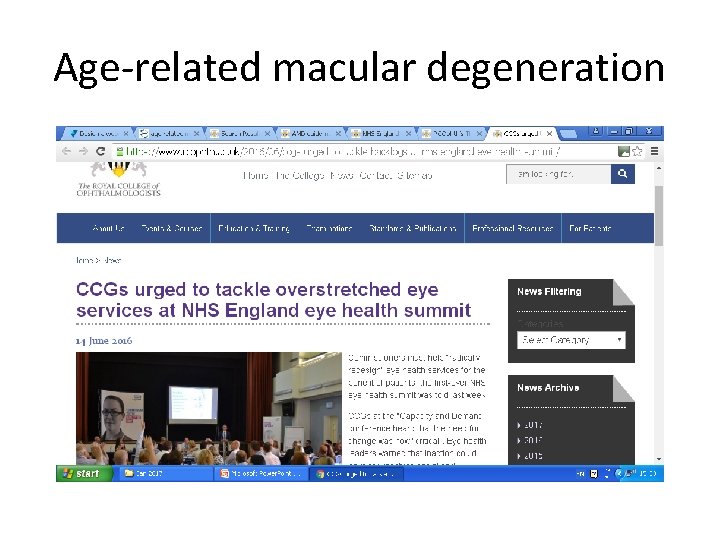Click Windows Start button
Screen dimensions: 720x540
click(x=84, y=473)
